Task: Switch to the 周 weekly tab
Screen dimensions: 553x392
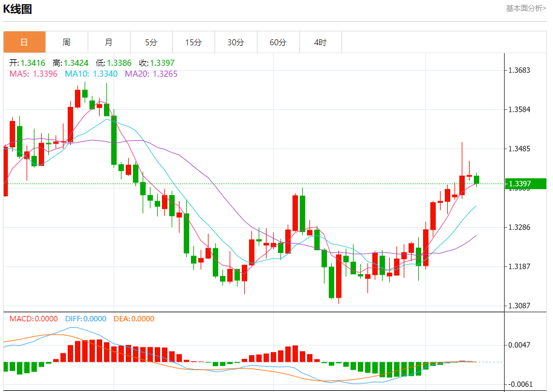Action: [x=66, y=42]
